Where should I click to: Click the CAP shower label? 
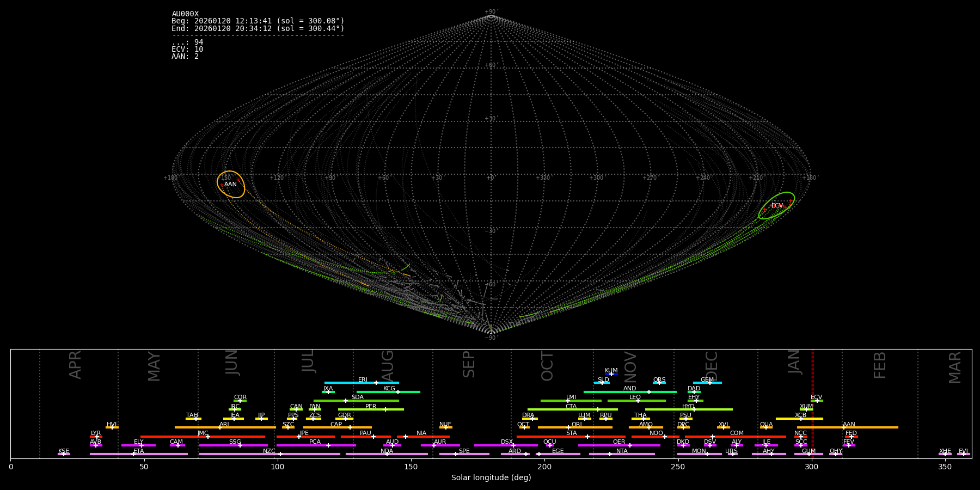pyautogui.click(x=336, y=425)
